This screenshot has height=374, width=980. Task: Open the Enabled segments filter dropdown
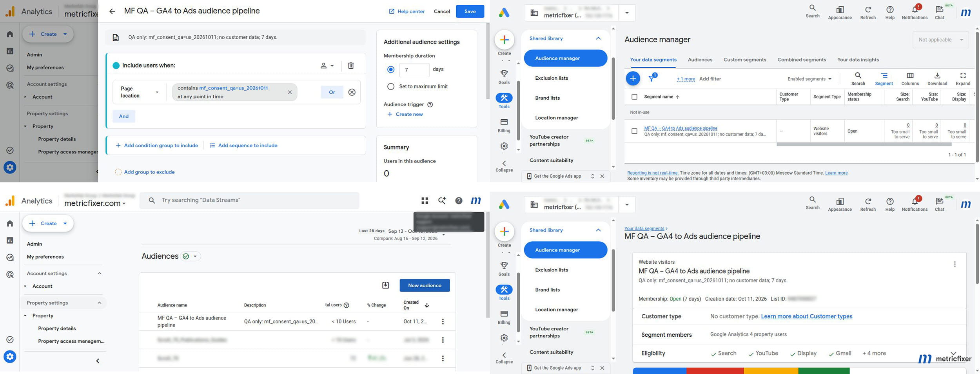[809, 79]
